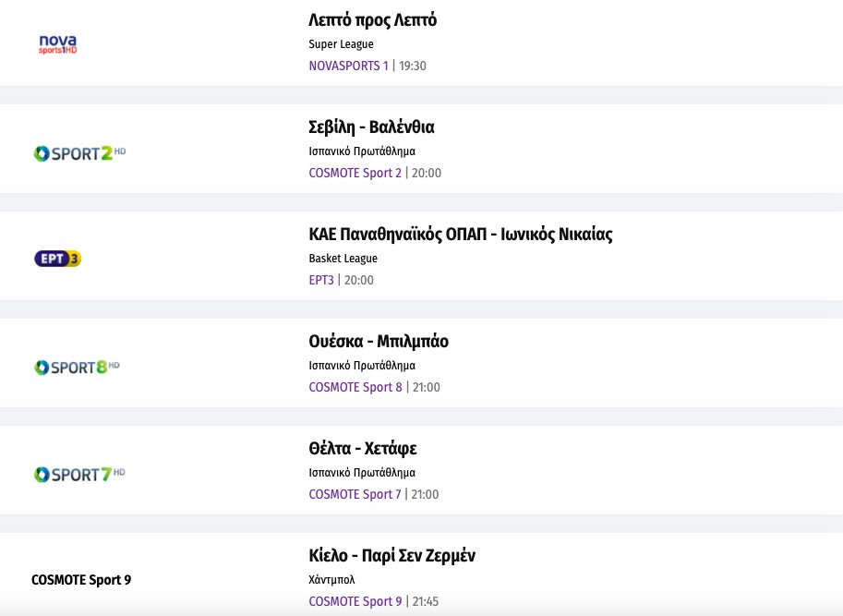Click the Cosmote Sport 2 HD logo
The width and height of the screenshot is (843, 616).
[x=78, y=153]
